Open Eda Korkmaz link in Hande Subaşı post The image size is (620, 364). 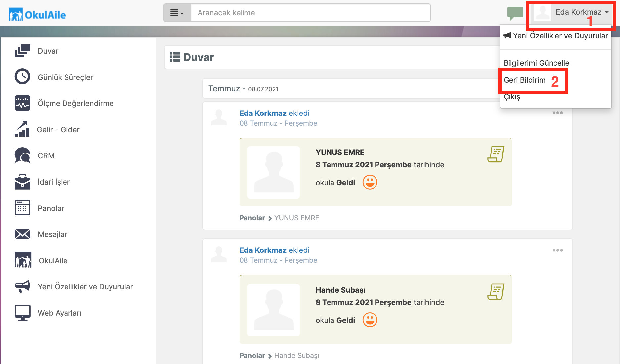(x=263, y=250)
